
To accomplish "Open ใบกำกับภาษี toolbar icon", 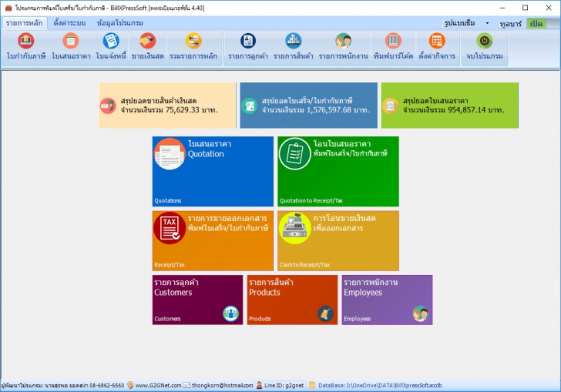I will 25,41.
